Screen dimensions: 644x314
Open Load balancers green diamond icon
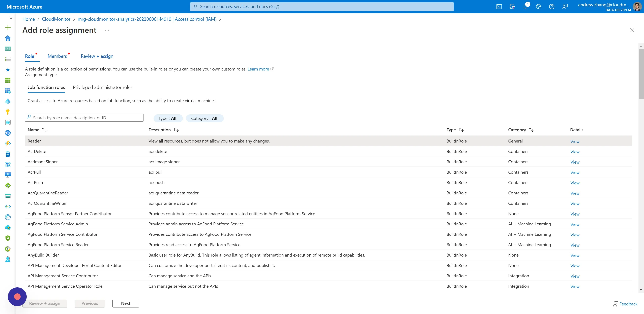click(8, 186)
